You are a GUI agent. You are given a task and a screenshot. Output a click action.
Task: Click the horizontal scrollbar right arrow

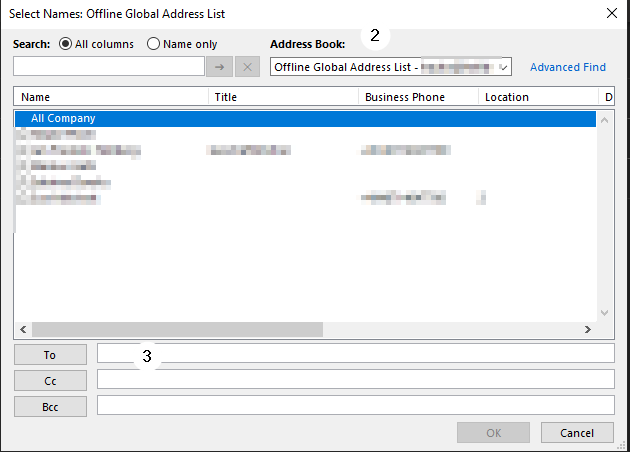click(x=588, y=329)
